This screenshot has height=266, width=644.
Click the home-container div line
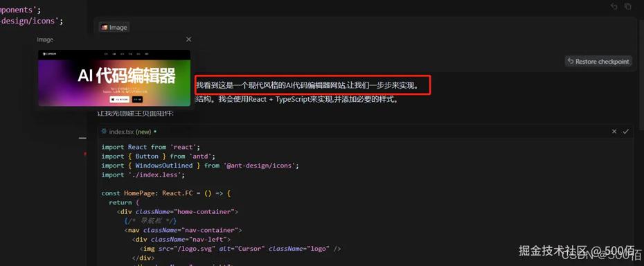tap(177, 212)
